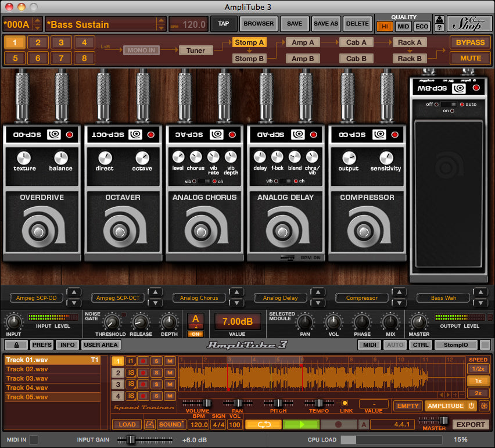This screenshot has height=448, width=495.
Task: Solo track 2 in the recorder
Action: [156, 373]
